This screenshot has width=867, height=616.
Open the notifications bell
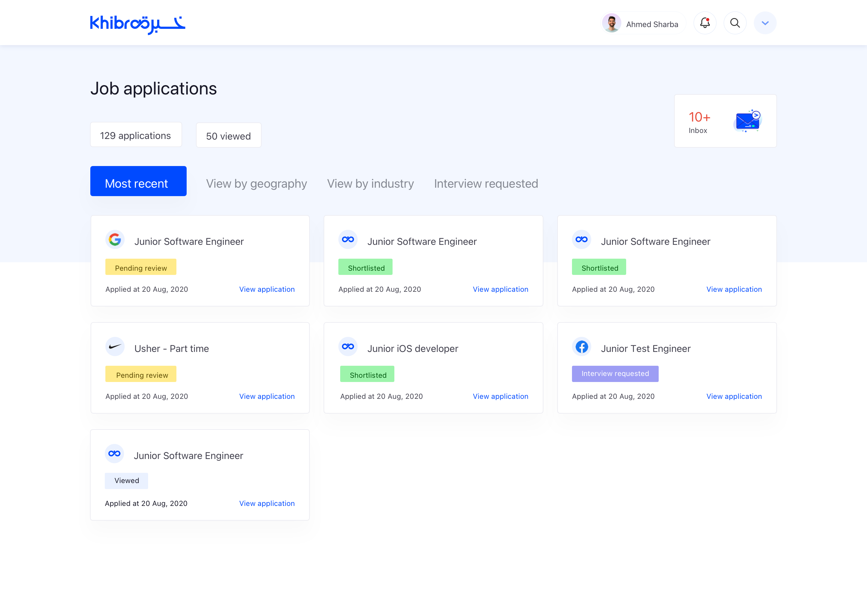(704, 23)
